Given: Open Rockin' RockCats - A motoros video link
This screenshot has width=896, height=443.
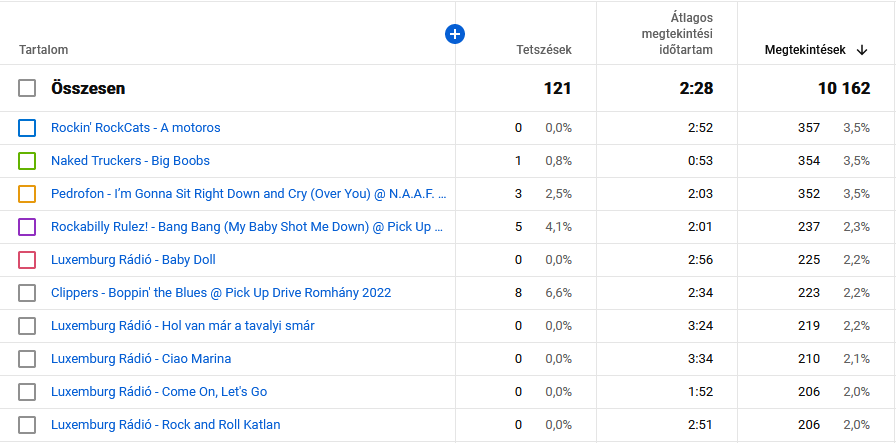Looking at the screenshot, I should (x=136, y=128).
